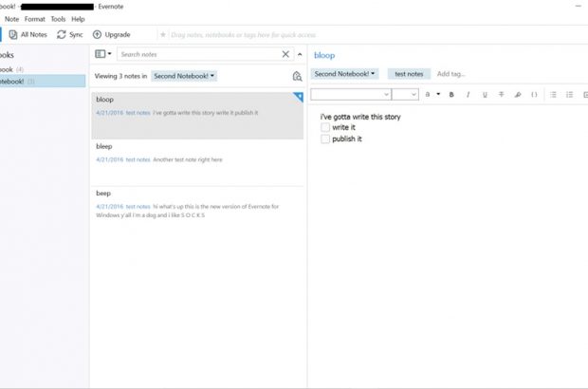Toggle italic text formatting
Image resolution: width=588 pixels, height=389 pixels.
[x=469, y=95]
